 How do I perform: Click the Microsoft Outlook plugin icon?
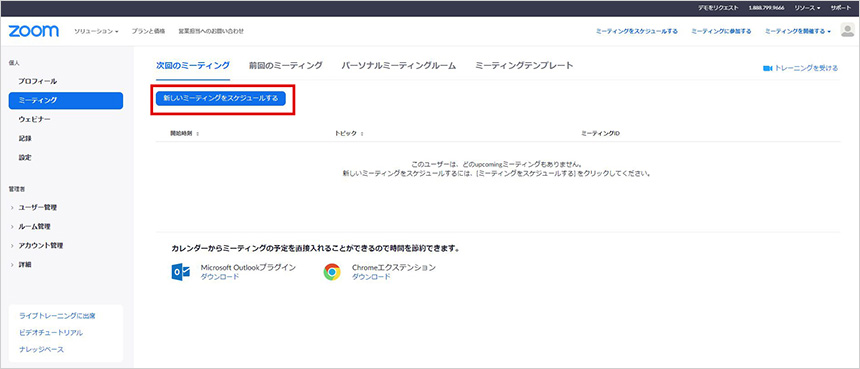180,272
